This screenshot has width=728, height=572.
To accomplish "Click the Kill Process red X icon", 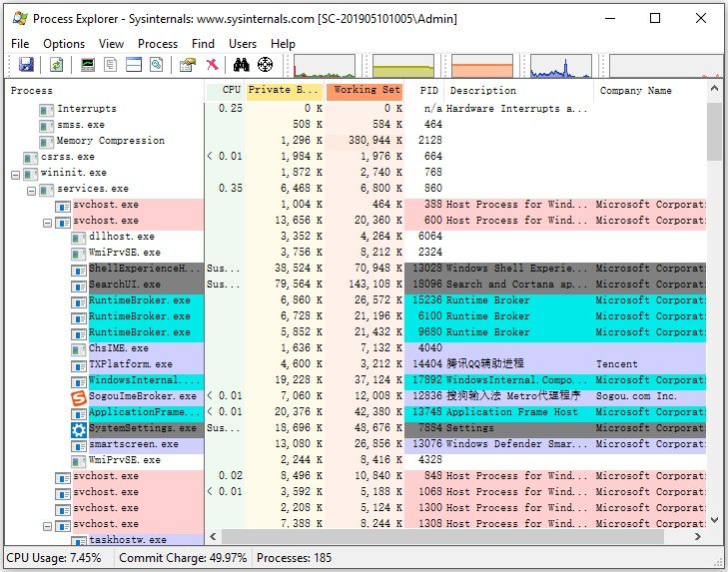I will pyautogui.click(x=212, y=65).
